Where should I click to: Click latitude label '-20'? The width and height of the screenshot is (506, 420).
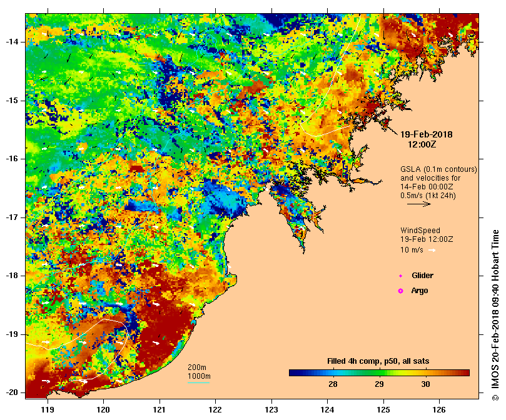pyautogui.click(x=12, y=392)
